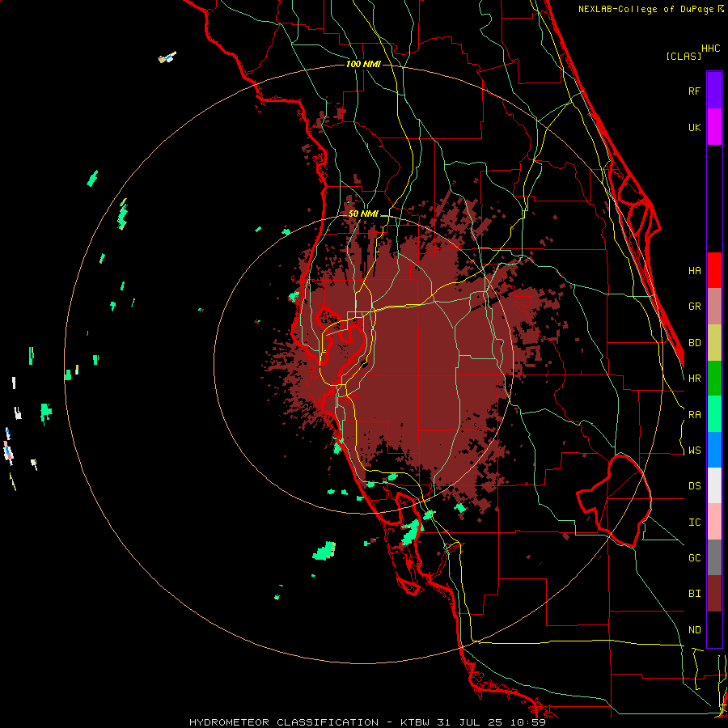Click the 50 NMI range ring label
The image size is (728, 728).
[363, 214]
